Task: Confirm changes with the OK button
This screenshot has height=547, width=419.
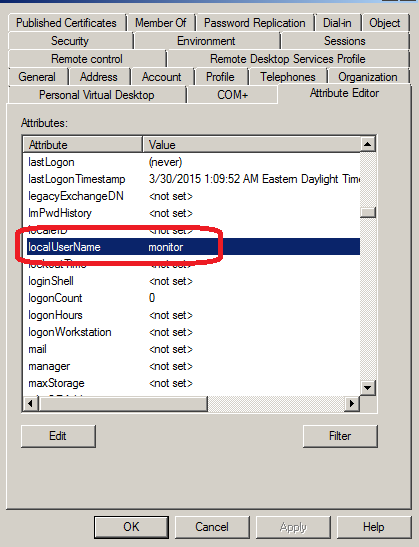Action: 131,527
